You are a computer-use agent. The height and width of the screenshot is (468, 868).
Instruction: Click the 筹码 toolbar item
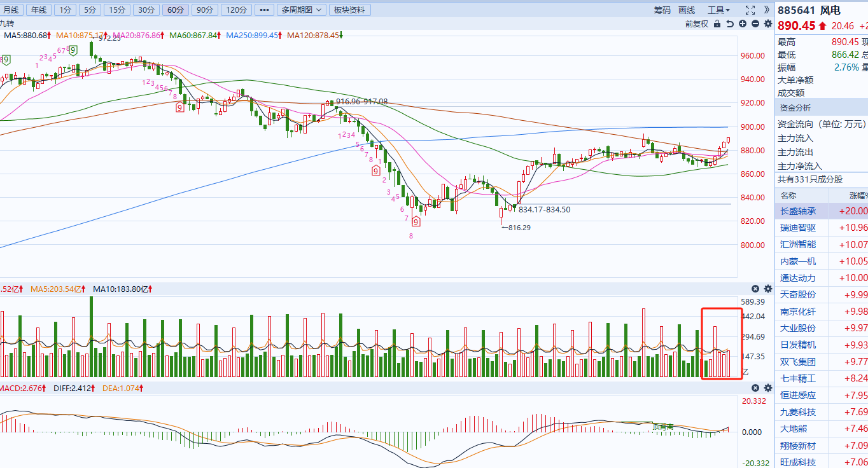[x=662, y=10]
